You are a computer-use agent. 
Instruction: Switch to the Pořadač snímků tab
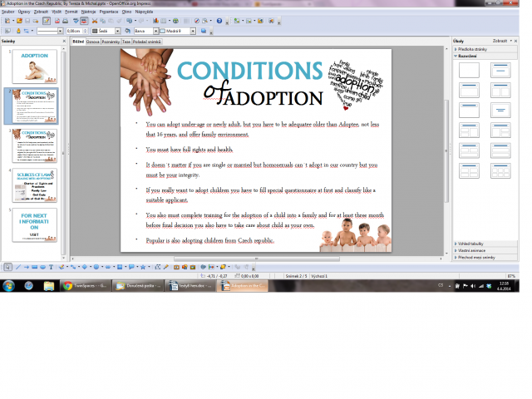146,42
